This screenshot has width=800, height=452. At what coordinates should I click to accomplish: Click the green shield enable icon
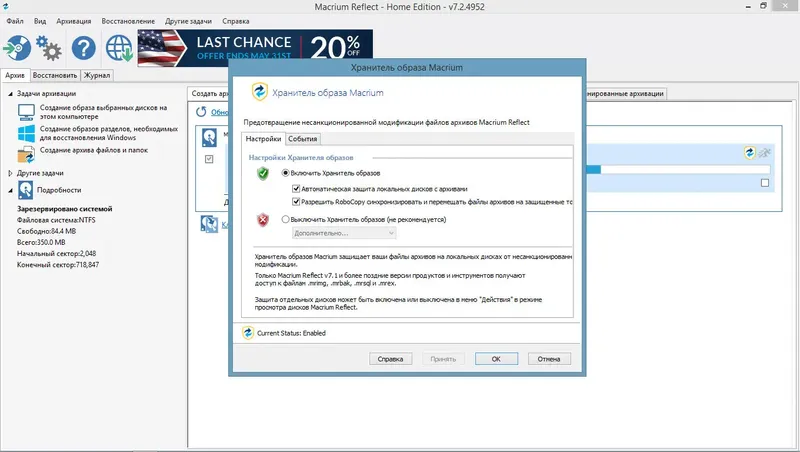(x=263, y=173)
